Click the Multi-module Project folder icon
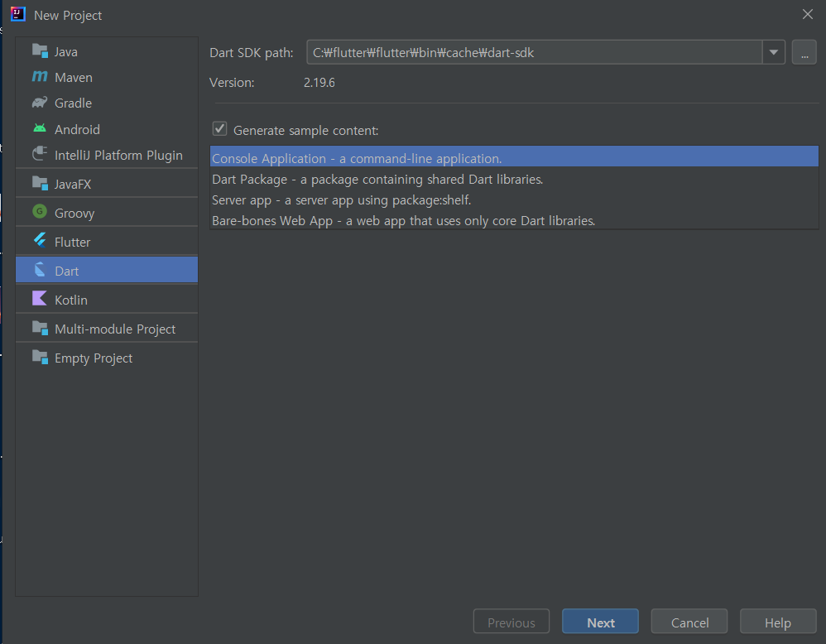Image resolution: width=826 pixels, height=644 pixels. (x=40, y=328)
